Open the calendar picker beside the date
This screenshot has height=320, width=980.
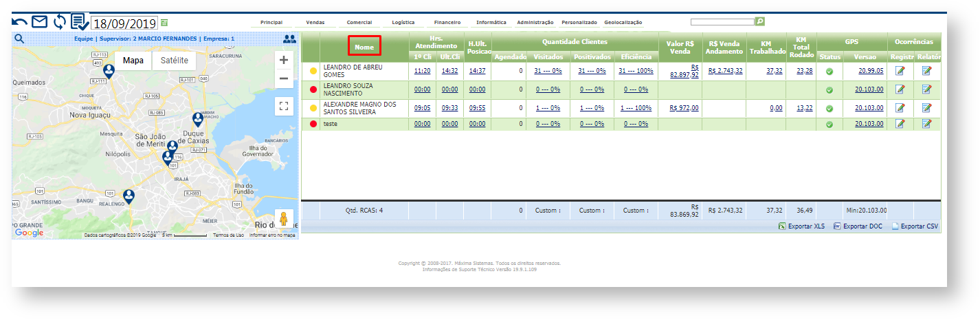164,23
